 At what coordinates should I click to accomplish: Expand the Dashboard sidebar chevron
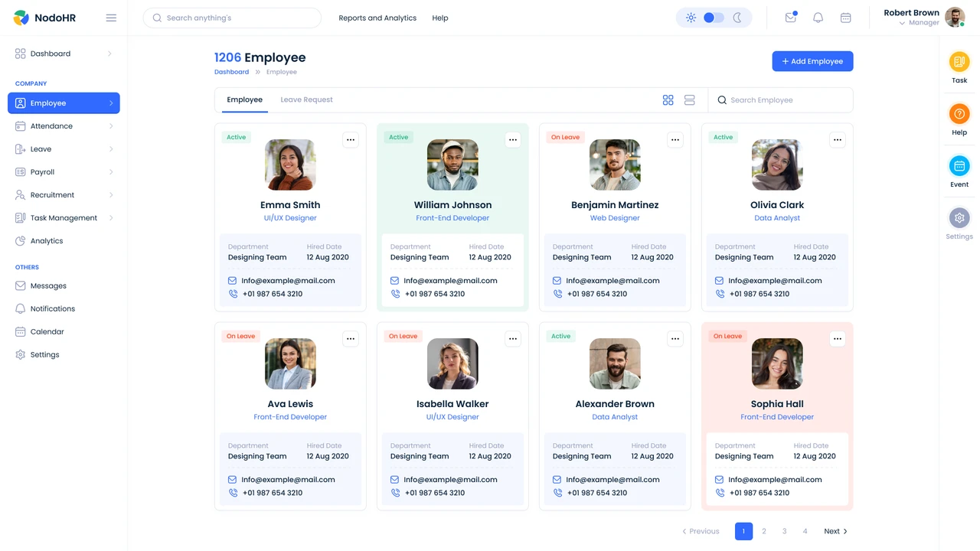coord(110,54)
